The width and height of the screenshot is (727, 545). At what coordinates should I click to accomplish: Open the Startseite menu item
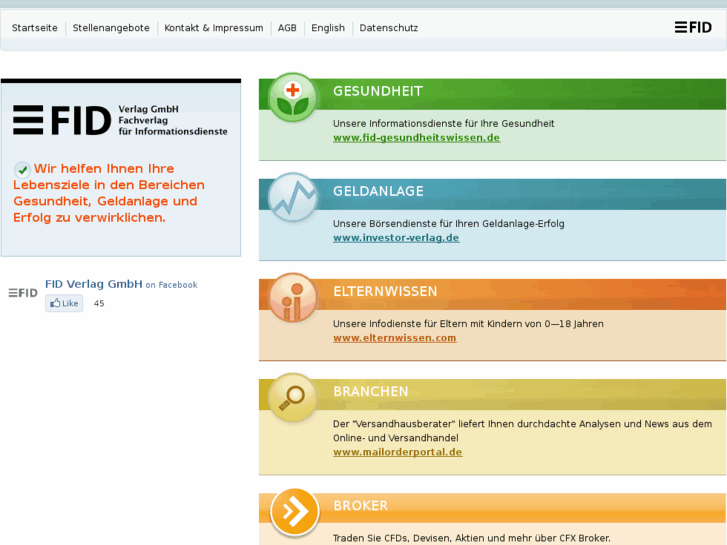point(35,28)
